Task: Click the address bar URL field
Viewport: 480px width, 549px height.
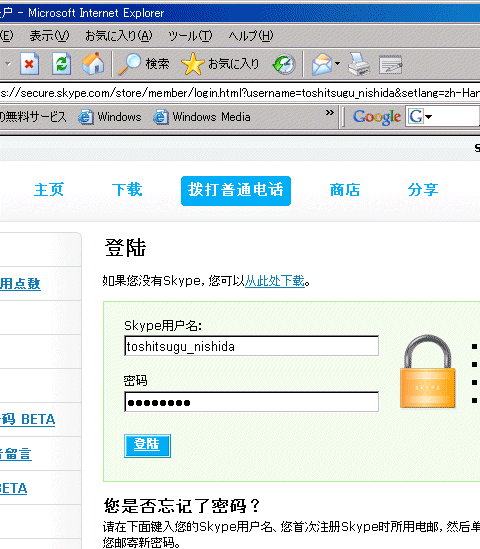Action: point(240,93)
